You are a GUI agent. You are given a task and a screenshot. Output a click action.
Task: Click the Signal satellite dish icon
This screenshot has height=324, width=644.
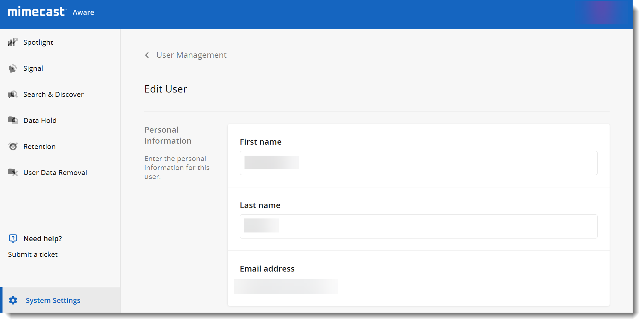click(13, 68)
